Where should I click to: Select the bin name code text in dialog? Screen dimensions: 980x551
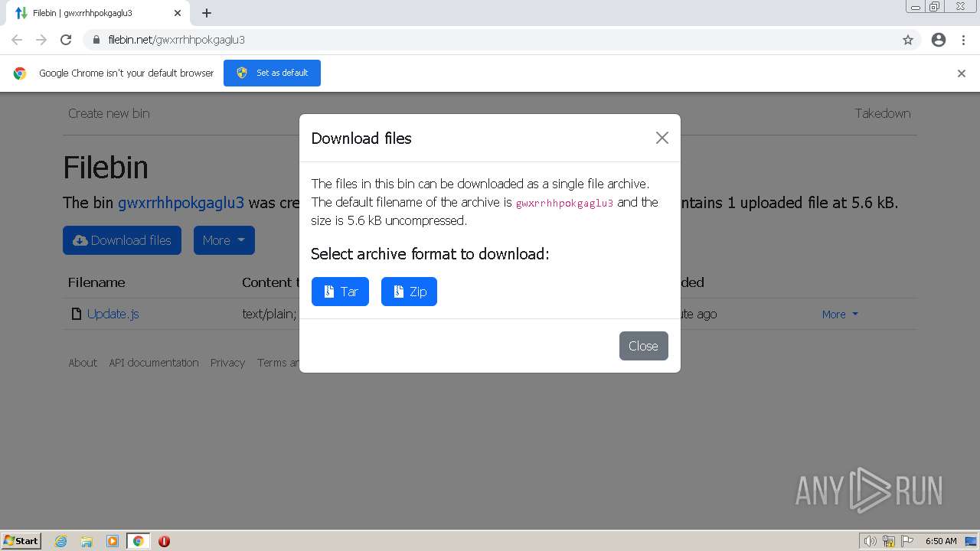click(x=564, y=203)
